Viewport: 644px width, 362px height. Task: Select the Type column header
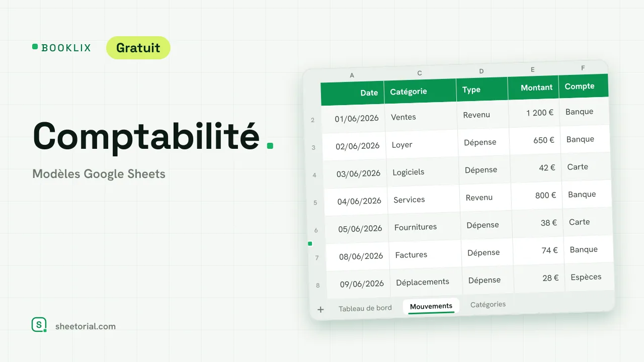482,89
